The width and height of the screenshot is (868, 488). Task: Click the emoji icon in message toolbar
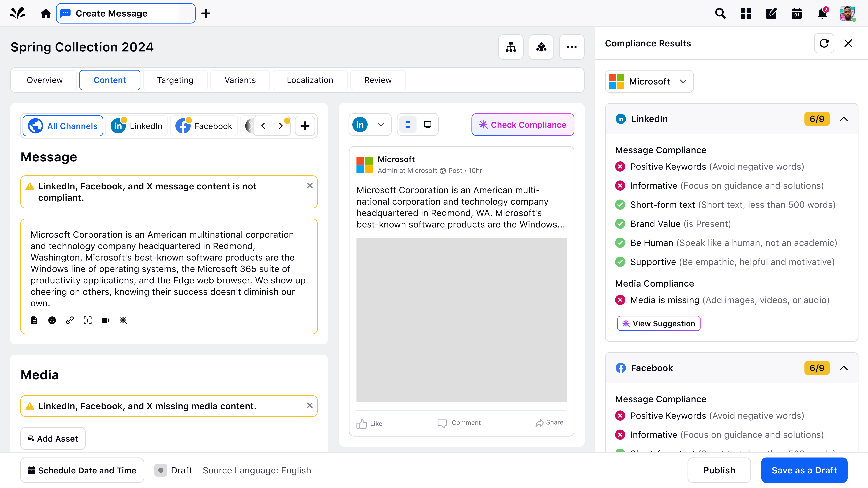[52, 320]
